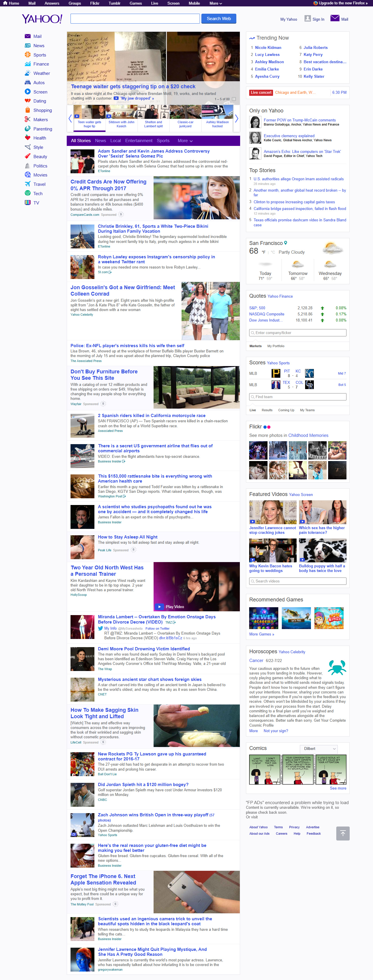Open My Portfolio tab in Quotes

click(276, 346)
